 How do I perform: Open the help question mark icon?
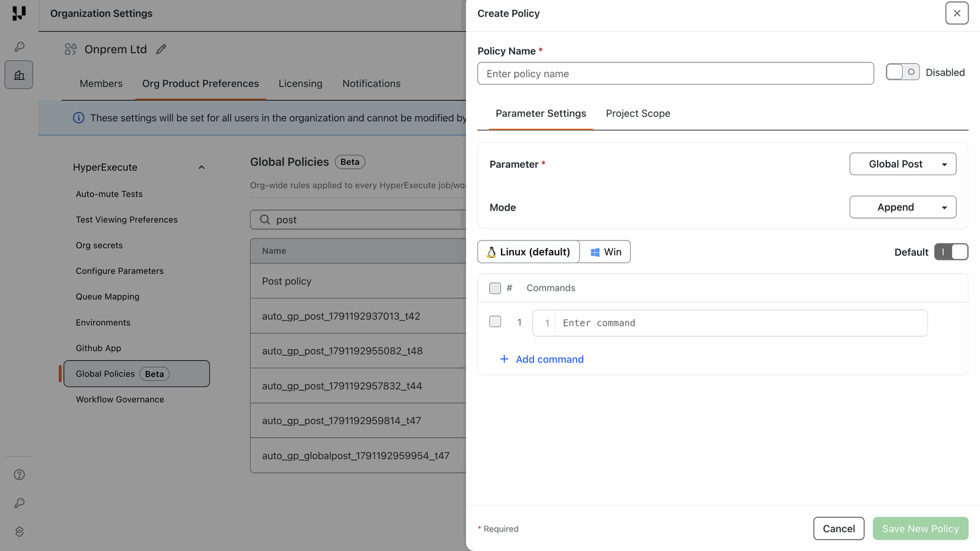[20, 474]
